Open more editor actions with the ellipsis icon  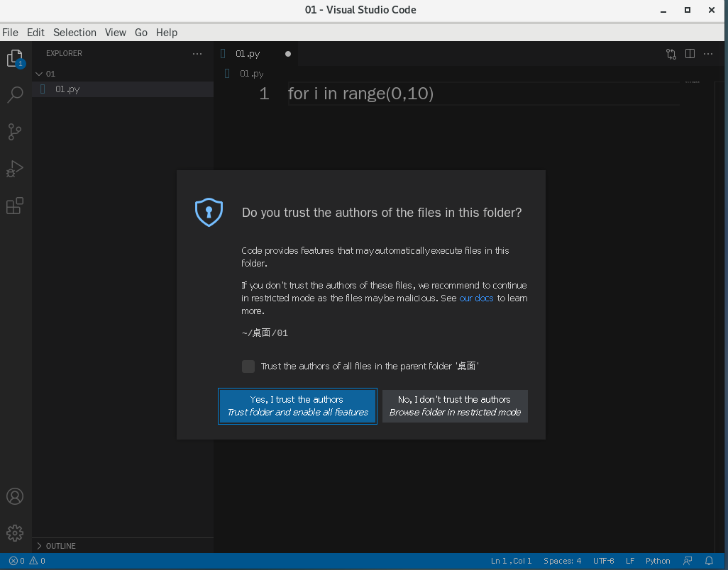(708, 53)
